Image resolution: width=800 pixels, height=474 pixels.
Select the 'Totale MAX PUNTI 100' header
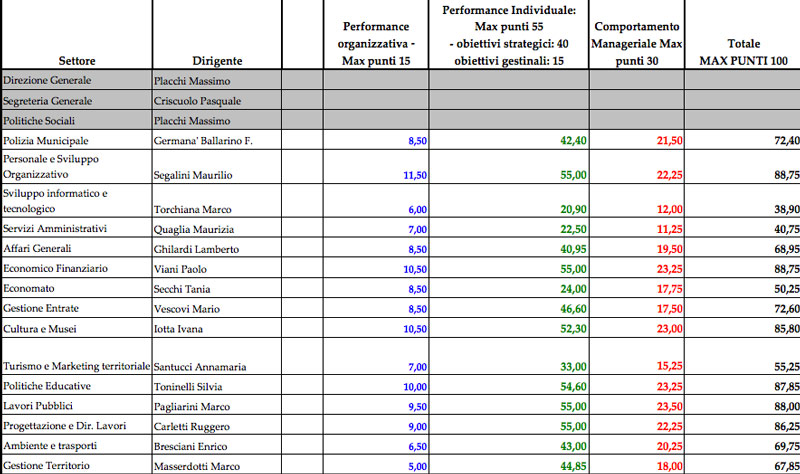743,52
